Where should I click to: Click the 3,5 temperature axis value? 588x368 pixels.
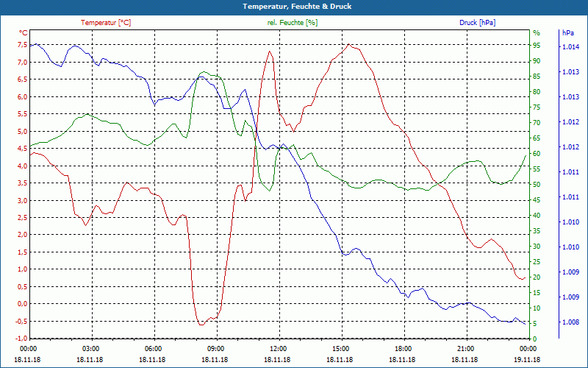tap(22, 183)
